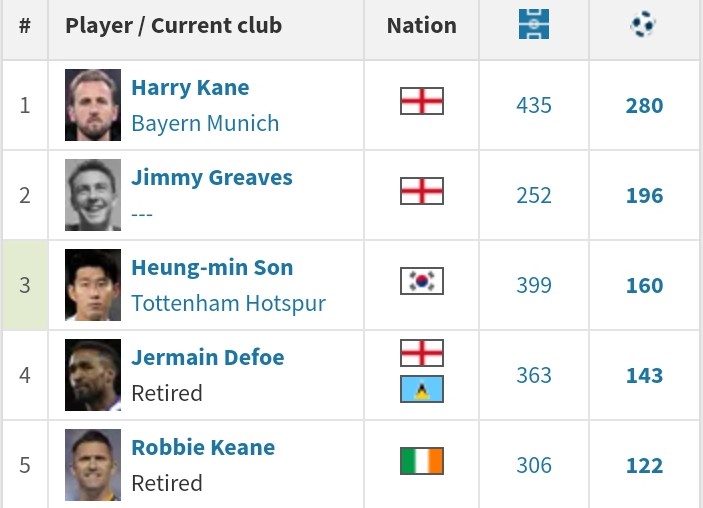703x508 pixels.
Task: Open Jimmy Greaves' player profile
Action: [212, 178]
